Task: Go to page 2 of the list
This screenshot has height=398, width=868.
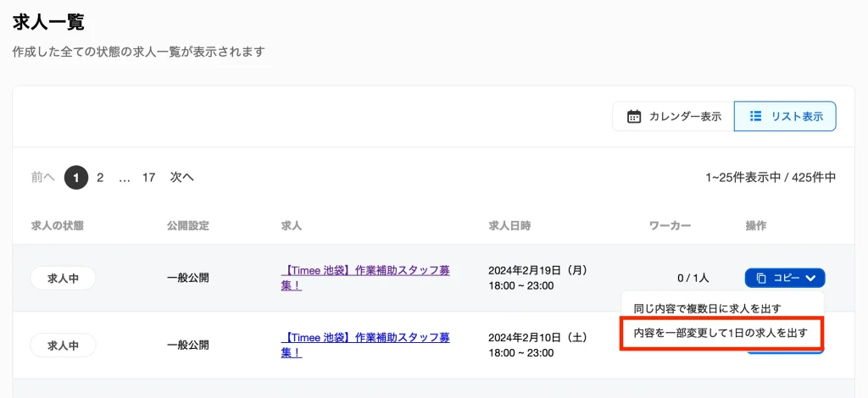Action: [x=100, y=177]
